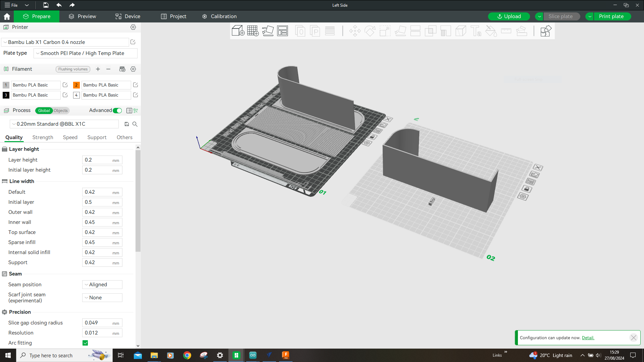Click the Text shape icon
This screenshot has width=644, height=362.
coord(476,31)
